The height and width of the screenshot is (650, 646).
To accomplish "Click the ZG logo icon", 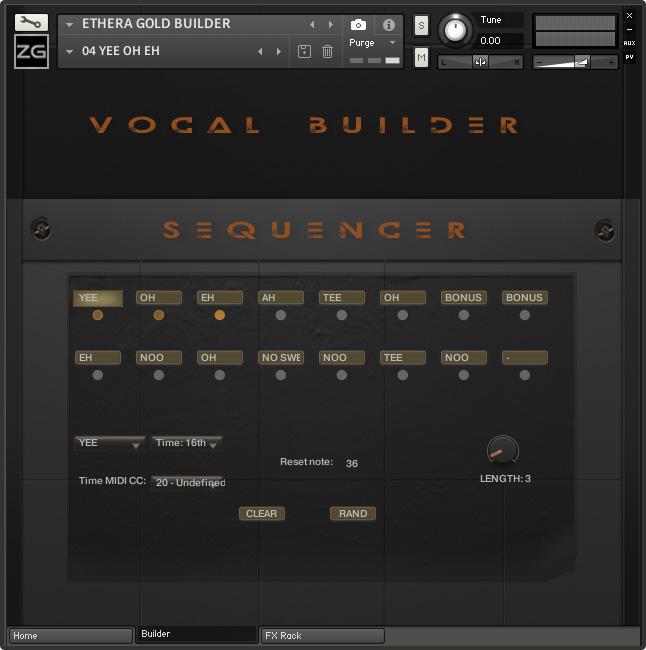I will pyautogui.click(x=31, y=51).
